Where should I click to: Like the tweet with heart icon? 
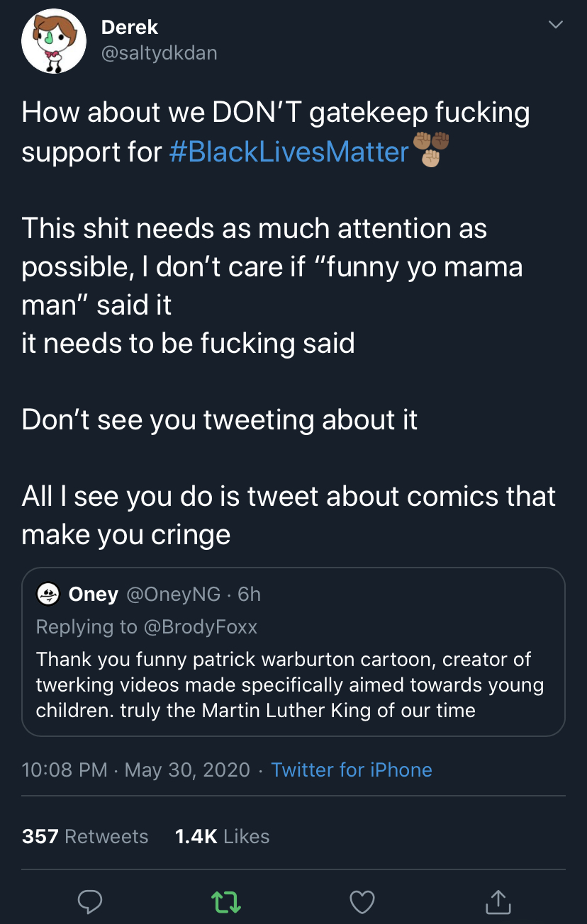pos(362,901)
